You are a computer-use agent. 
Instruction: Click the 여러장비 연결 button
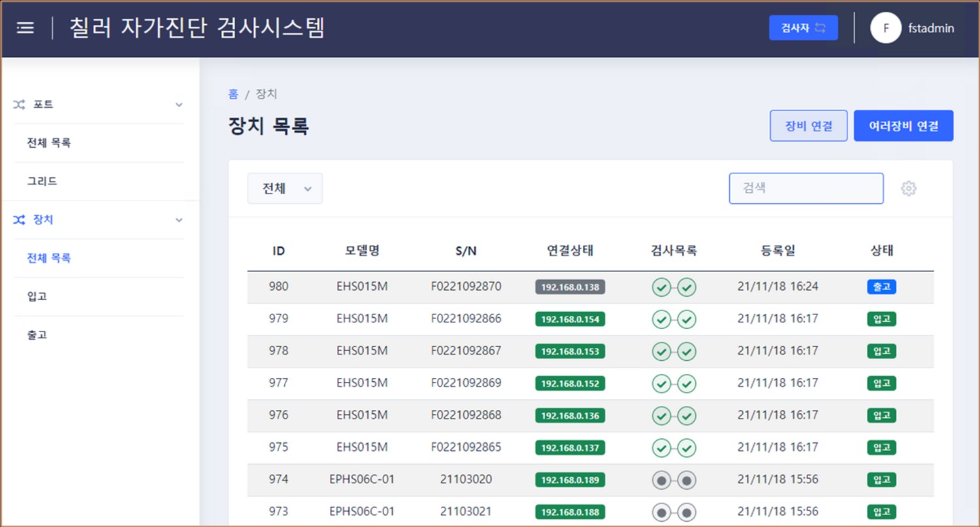point(904,126)
